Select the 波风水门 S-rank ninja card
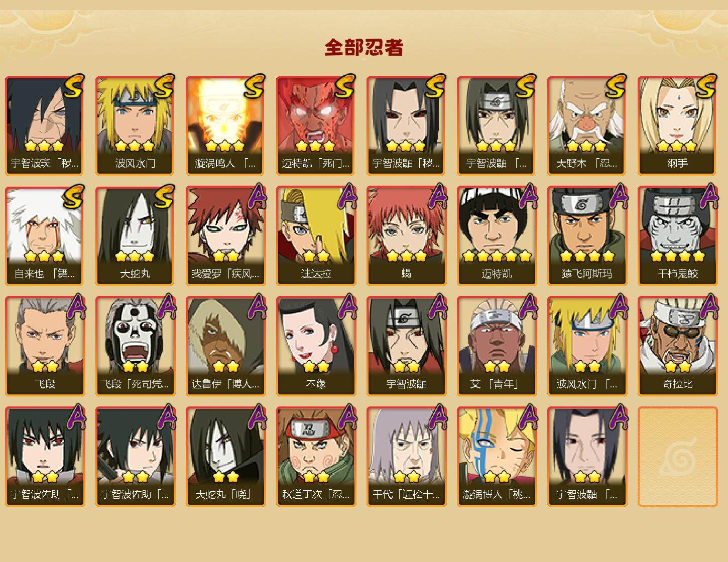This screenshot has height=562, width=728. [x=135, y=125]
